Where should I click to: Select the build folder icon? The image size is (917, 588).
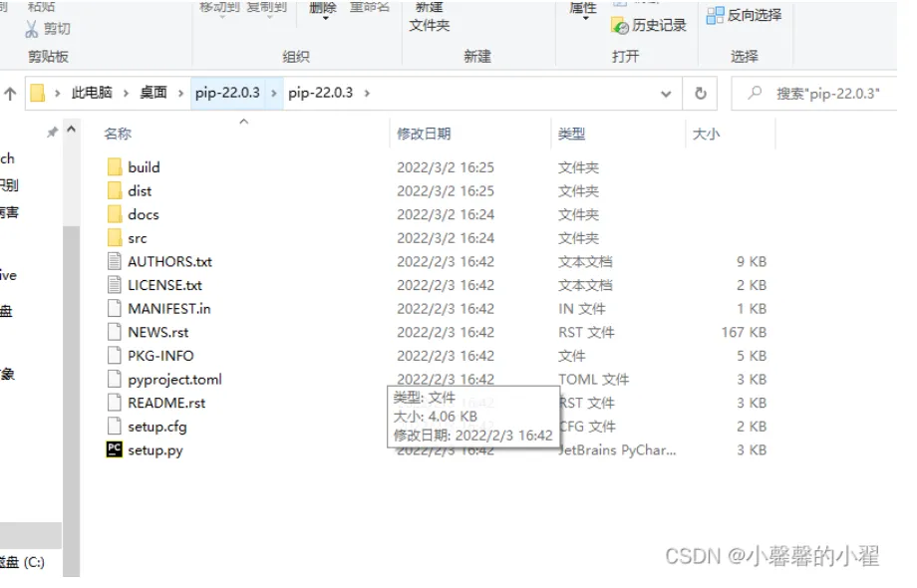(115, 167)
